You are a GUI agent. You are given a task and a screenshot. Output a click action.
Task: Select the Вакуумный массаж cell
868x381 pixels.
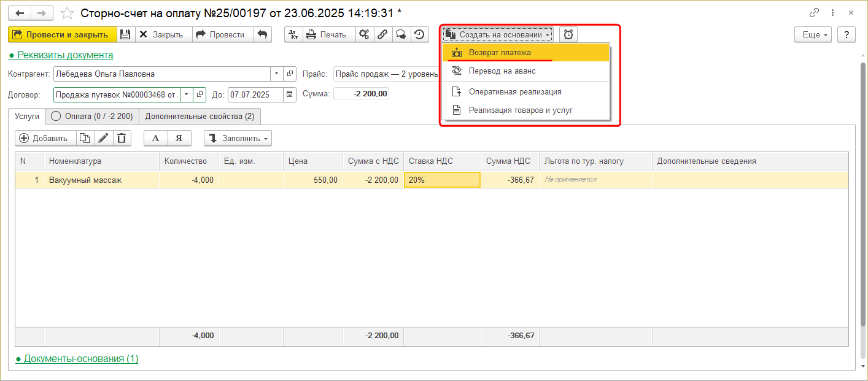coord(101,180)
